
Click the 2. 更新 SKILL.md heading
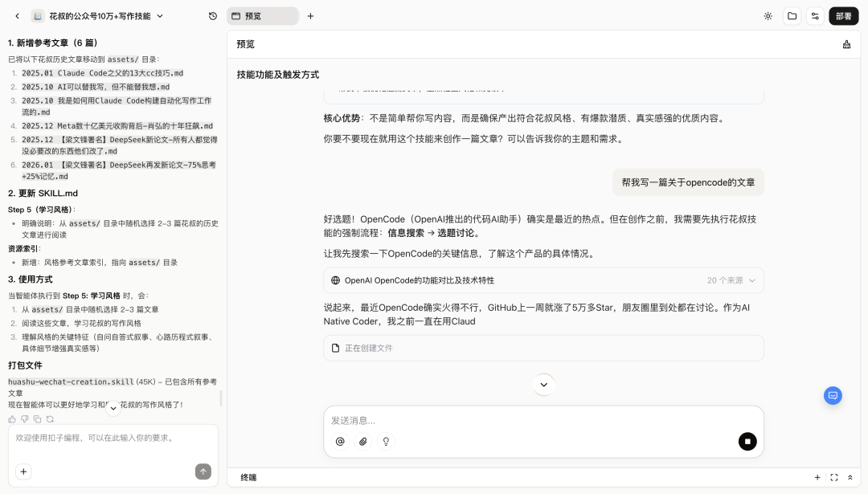[x=43, y=193]
